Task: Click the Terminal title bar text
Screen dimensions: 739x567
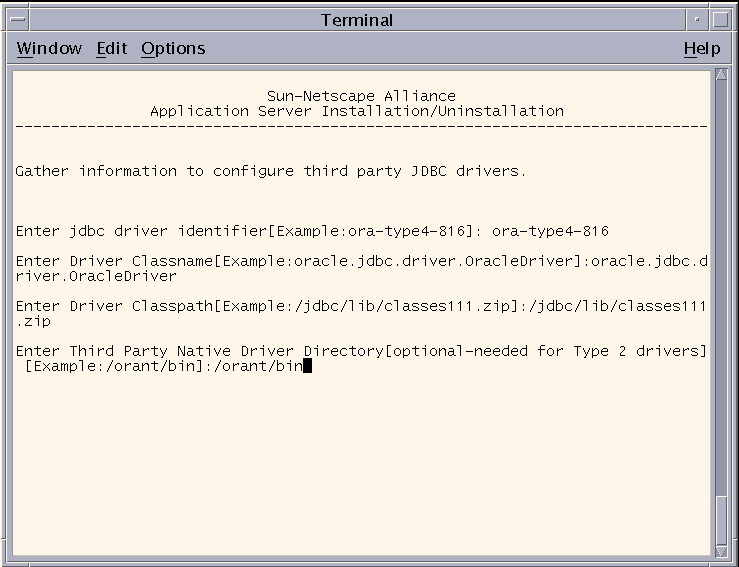Action: 357,20
